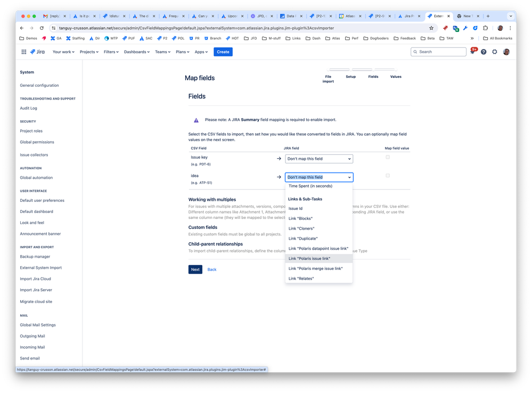Expand the Plans menu
This screenshot has width=532, height=393.
[183, 52]
